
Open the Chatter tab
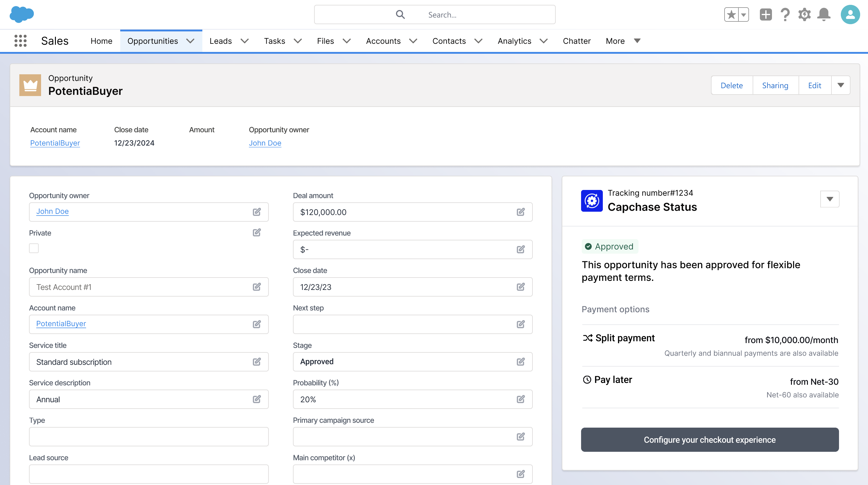pyautogui.click(x=577, y=41)
